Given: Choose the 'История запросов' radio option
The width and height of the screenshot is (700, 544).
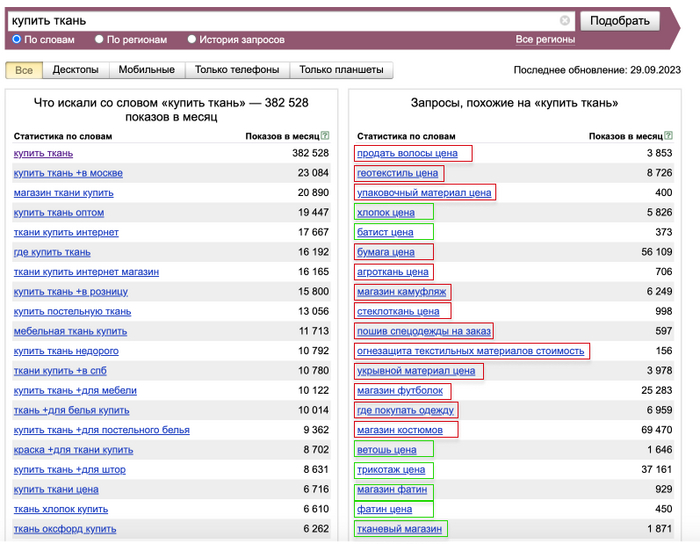Looking at the screenshot, I should pyautogui.click(x=191, y=40).
